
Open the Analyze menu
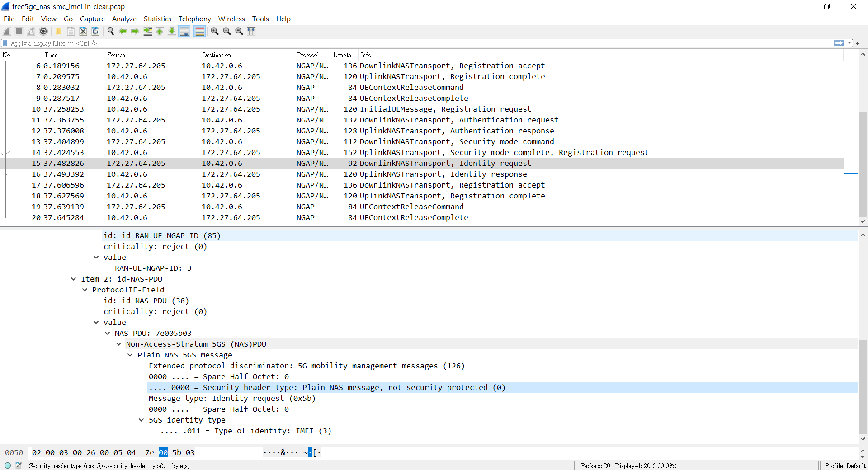(x=124, y=19)
